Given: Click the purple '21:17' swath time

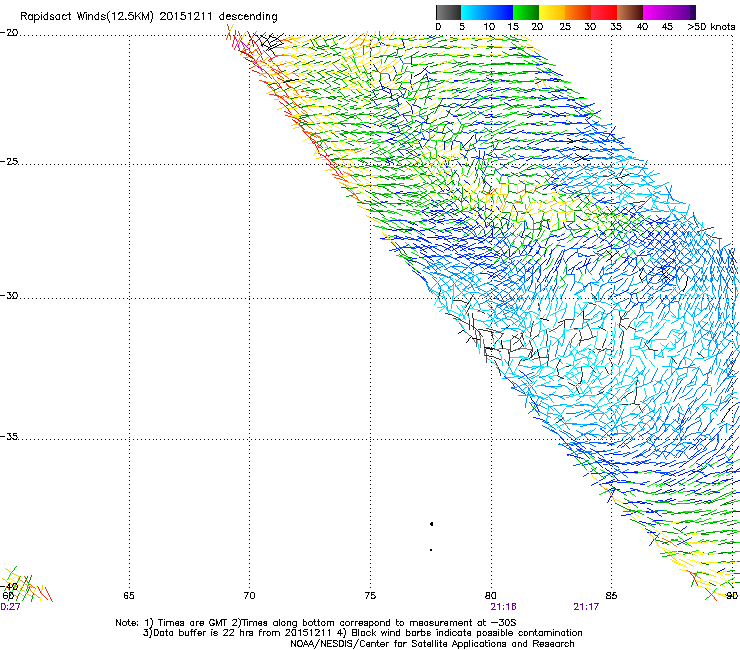Looking at the screenshot, I should click(586, 607).
